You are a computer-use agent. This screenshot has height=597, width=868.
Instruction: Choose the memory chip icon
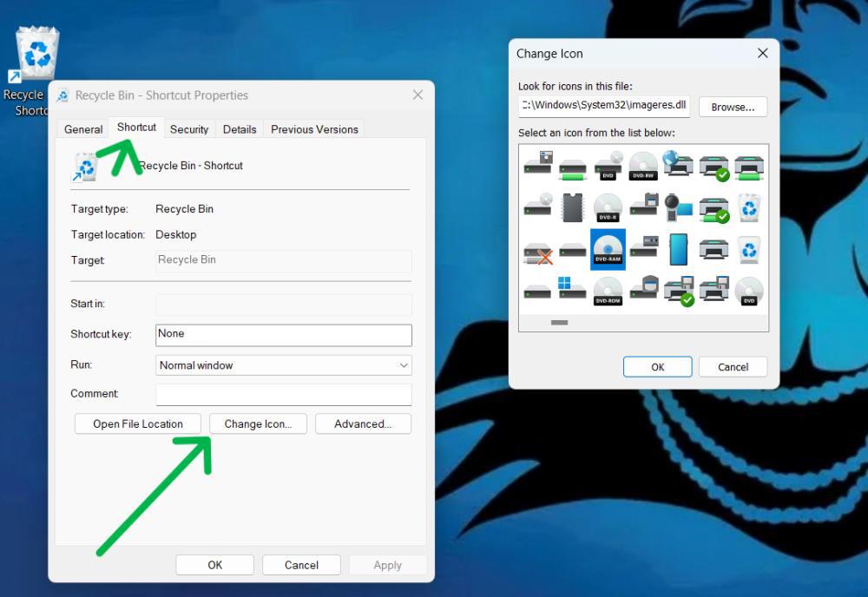572,206
